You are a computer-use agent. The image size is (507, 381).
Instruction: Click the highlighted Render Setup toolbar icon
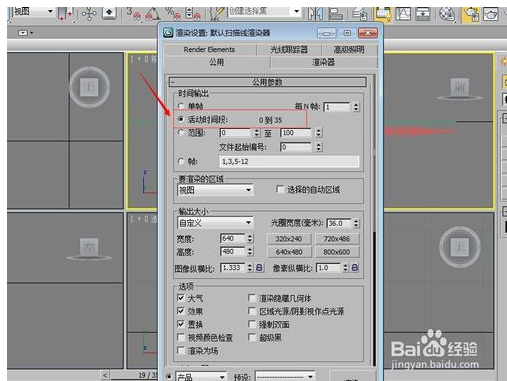(x=471, y=14)
